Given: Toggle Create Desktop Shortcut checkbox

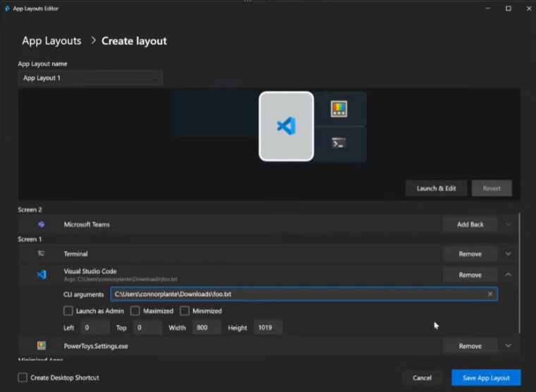Looking at the screenshot, I should click(x=23, y=378).
